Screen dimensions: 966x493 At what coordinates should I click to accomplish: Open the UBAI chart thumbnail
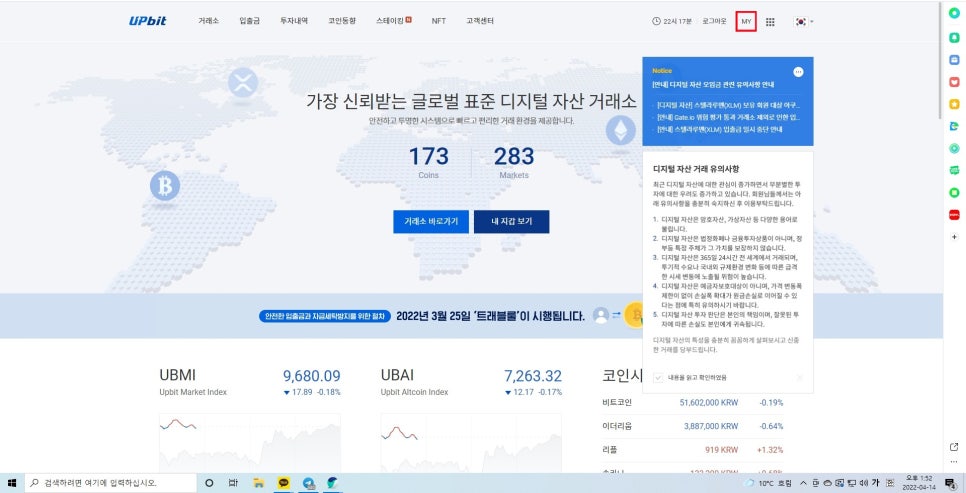point(471,442)
